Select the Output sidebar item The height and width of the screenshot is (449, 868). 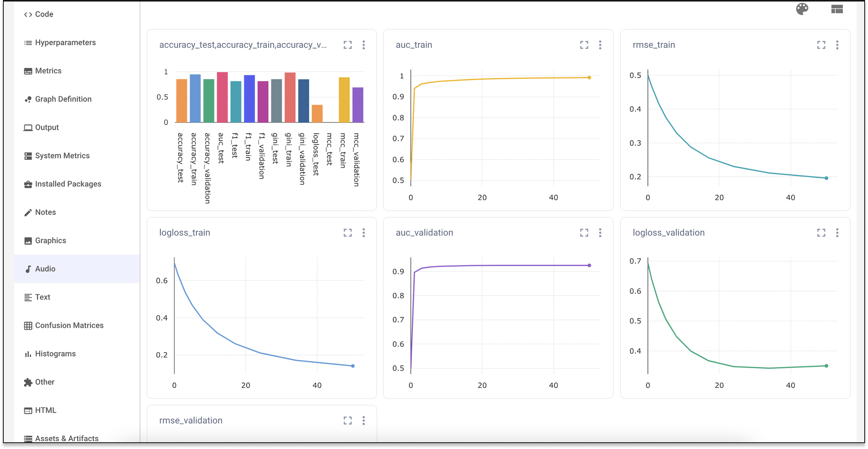point(77,127)
